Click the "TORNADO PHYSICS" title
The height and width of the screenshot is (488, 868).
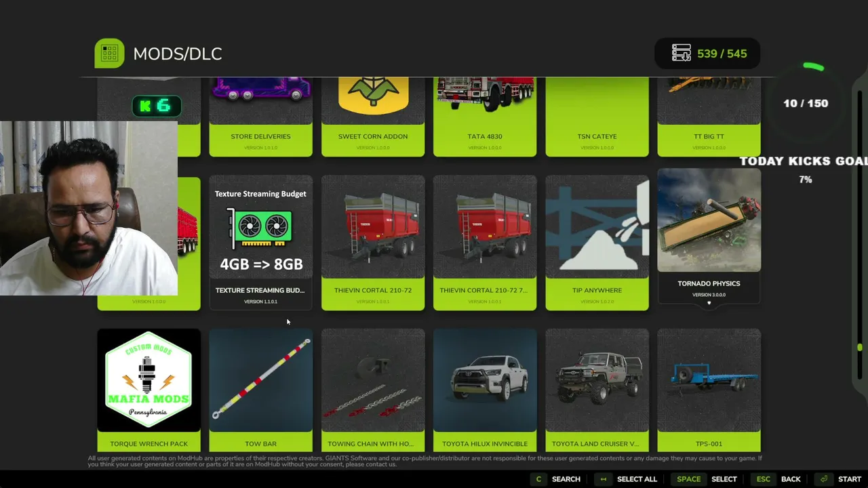(x=709, y=283)
